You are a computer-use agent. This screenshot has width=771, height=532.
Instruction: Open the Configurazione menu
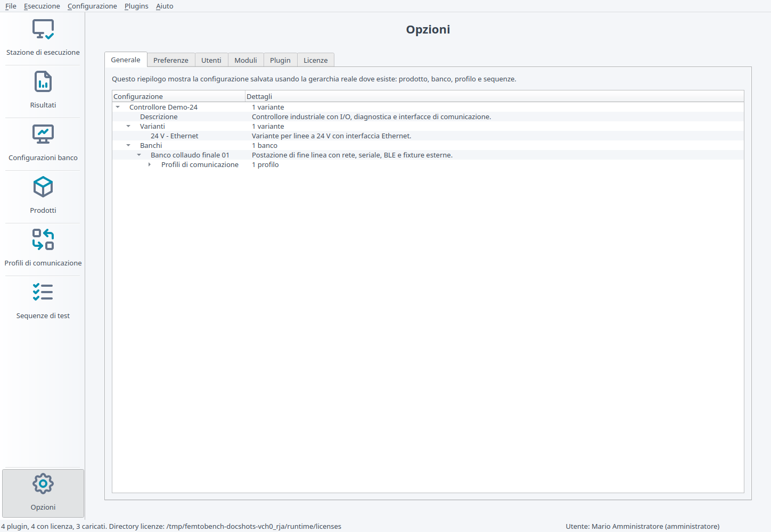coord(92,6)
